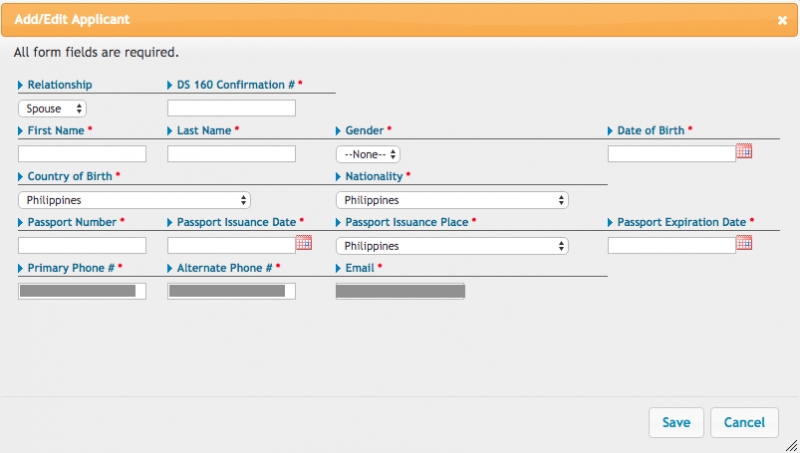Open the Relationship dropdown showing Spouse

(x=52, y=109)
